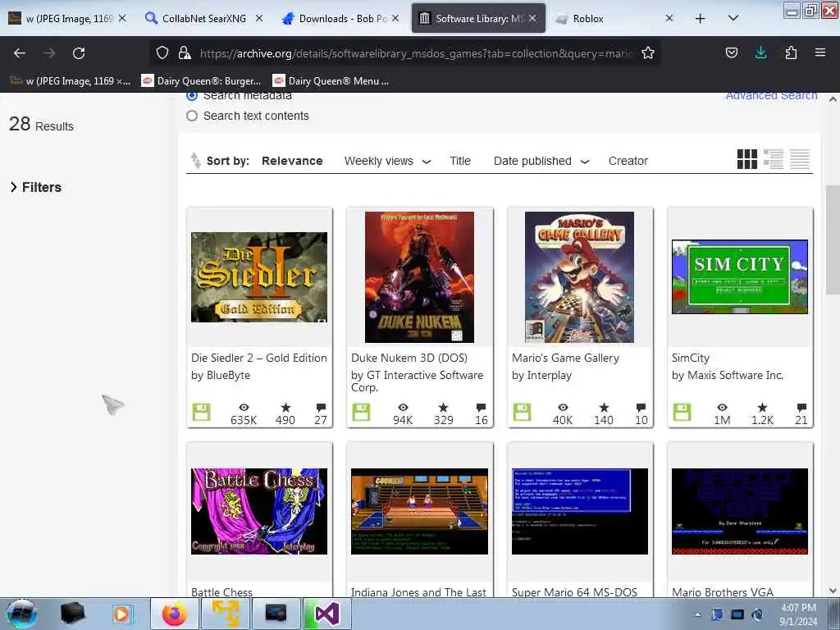Click the tracking protection shield icon
Viewport: 840px width, 630px height.
tap(162, 52)
